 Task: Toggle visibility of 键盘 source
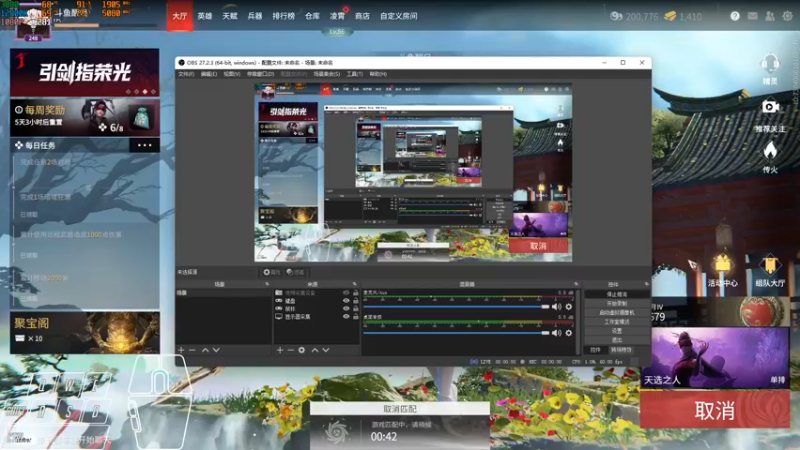(346, 301)
